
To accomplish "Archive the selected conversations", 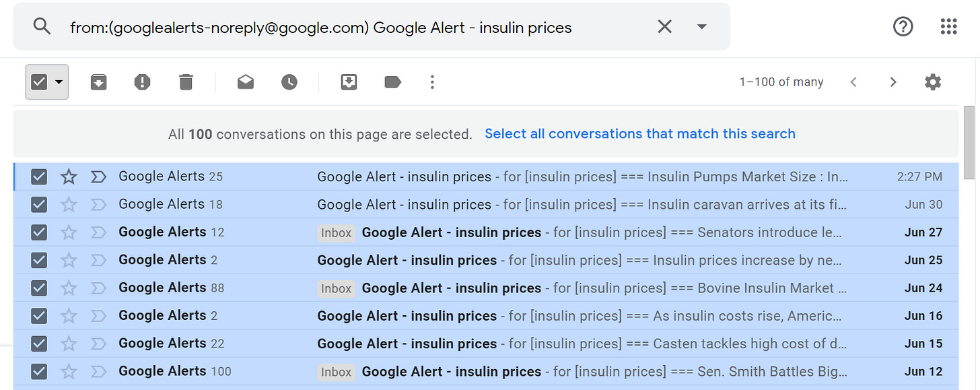I will (x=99, y=82).
